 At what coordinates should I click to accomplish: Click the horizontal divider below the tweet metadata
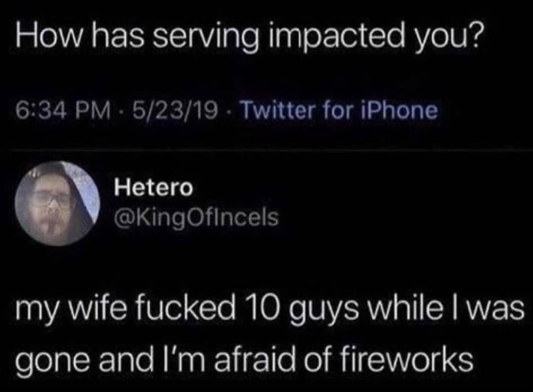266,150
